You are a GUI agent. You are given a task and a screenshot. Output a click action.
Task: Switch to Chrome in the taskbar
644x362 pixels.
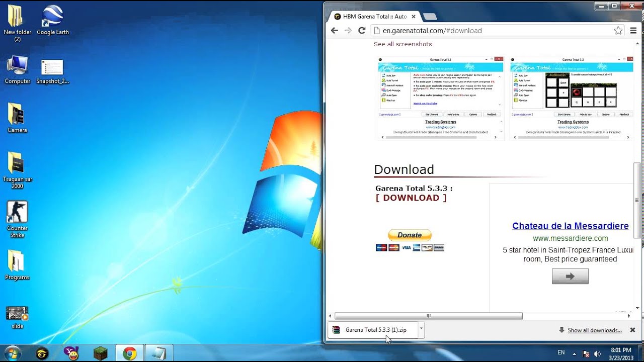click(130, 354)
